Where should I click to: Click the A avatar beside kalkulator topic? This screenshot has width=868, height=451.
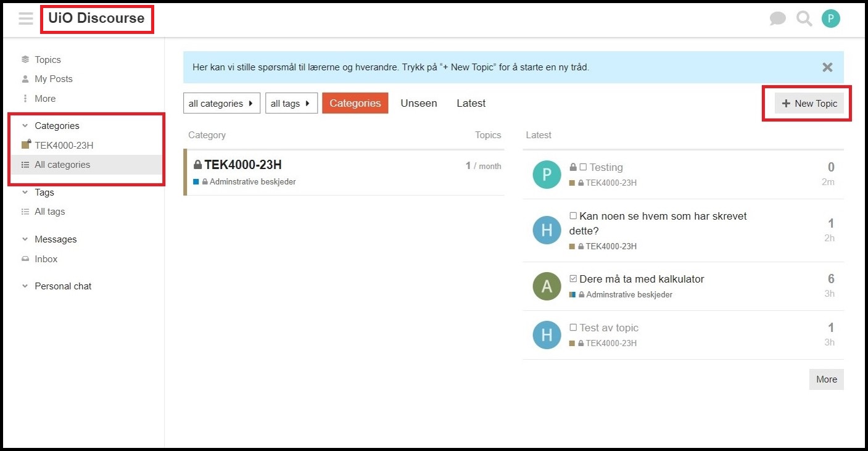[547, 286]
